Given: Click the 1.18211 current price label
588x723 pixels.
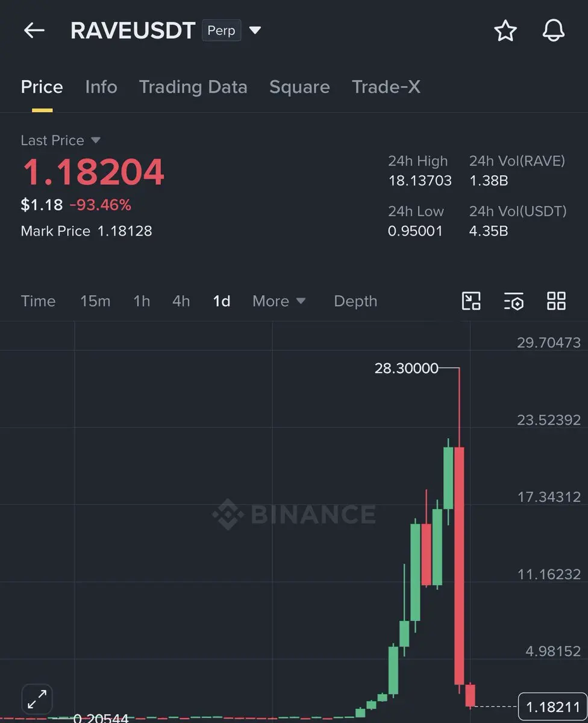Looking at the screenshot, I should (x=552, y=706).
